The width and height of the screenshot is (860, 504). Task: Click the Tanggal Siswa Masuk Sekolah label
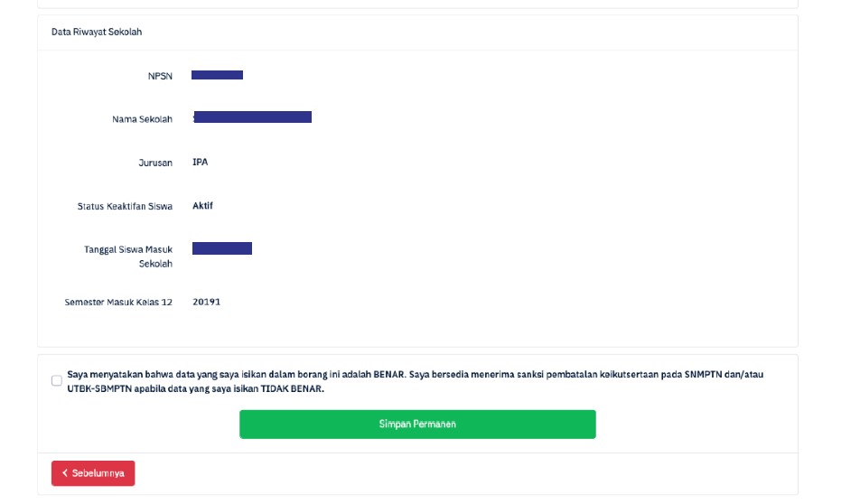coord(128,257)
